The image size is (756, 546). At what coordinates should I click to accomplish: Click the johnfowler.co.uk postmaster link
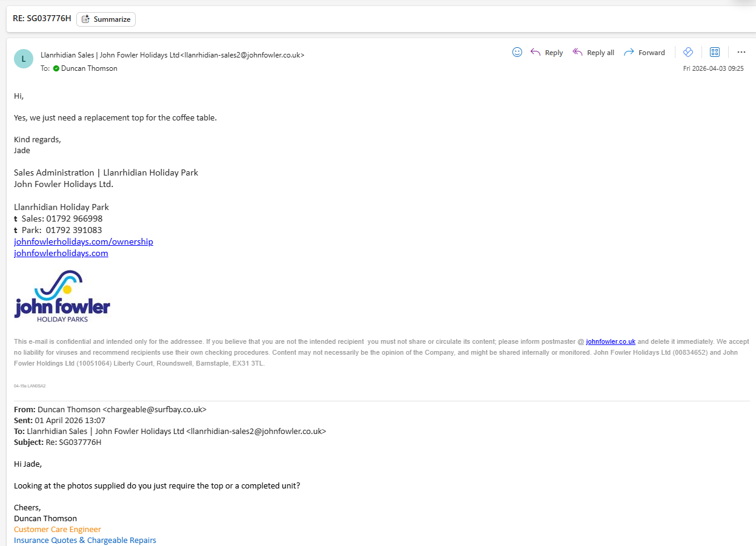click(x=610, y=341)
